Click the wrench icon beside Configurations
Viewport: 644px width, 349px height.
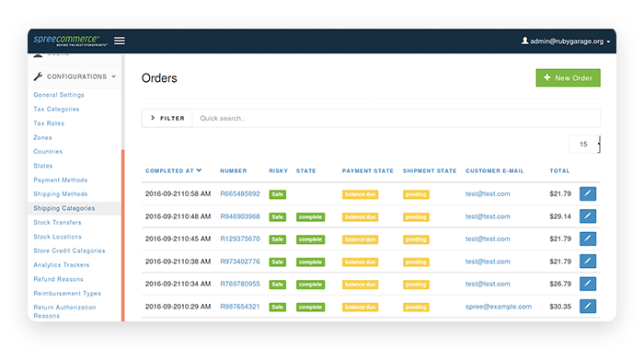[39, 76]
